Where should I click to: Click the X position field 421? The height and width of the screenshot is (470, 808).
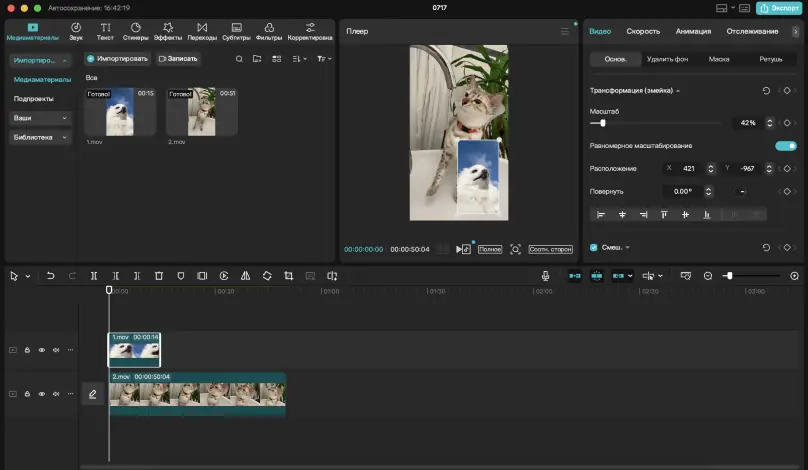tap(688, 169)
